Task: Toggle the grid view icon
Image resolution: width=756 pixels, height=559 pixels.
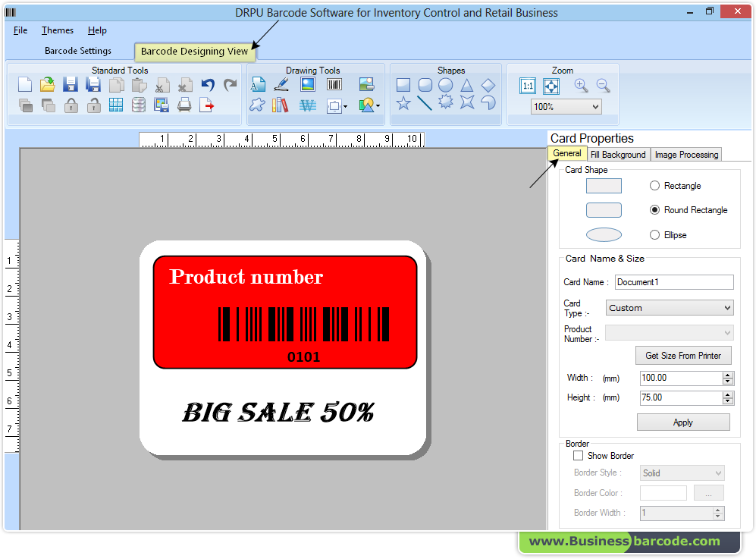Action: pos(116,105)
